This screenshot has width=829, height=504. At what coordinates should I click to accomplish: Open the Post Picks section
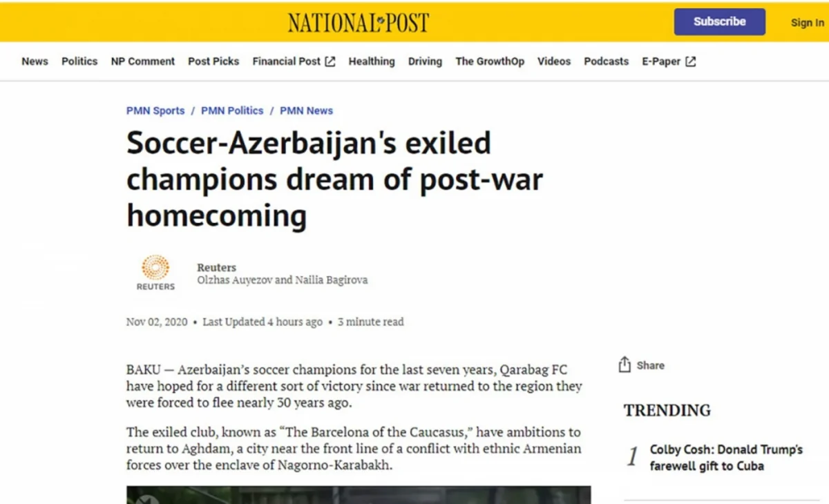pos(213,61)
